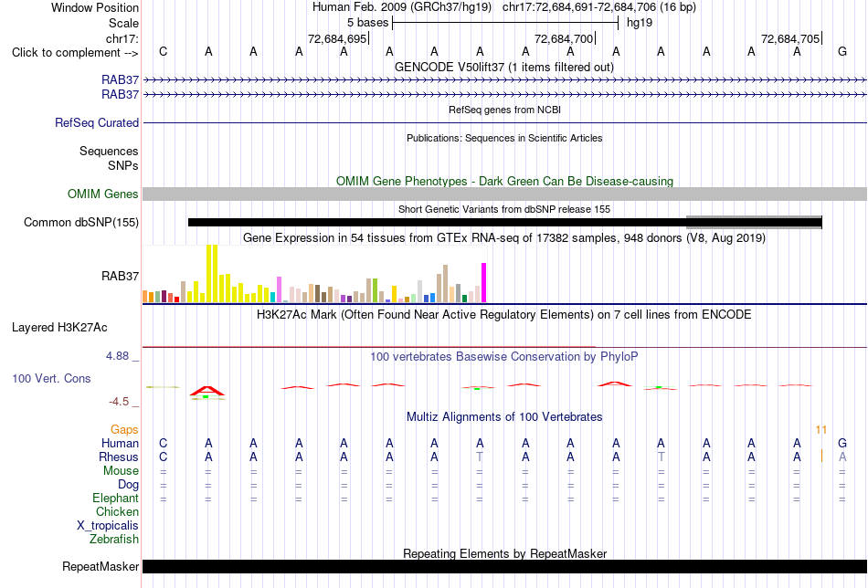
Task: Click the Human row G base
Action: click(x=842, y=443)
